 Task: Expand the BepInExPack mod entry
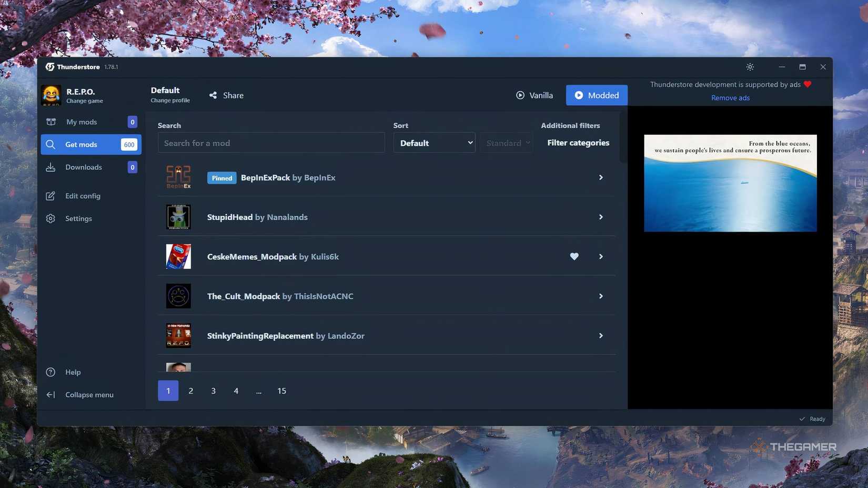click(600, 178)
